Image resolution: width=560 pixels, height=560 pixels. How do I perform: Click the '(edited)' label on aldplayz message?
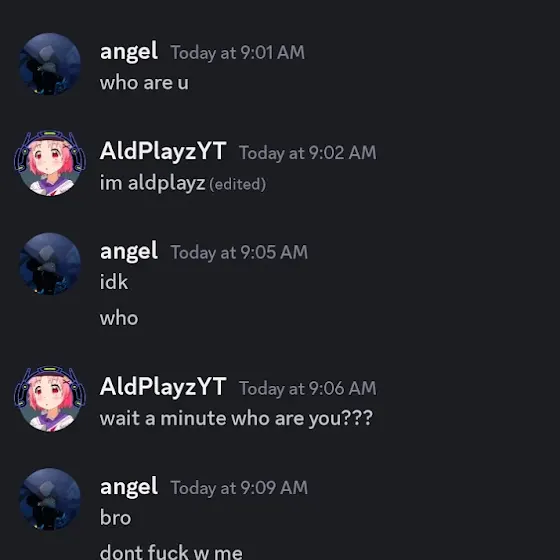tap(238, 184)
